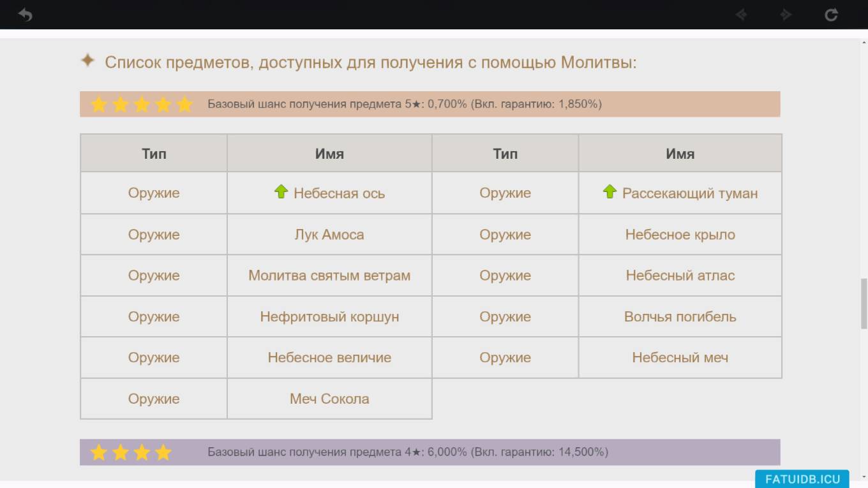Select Небесный атлас item
This screenshot has height=488, width=868.
tap(680, 276)
